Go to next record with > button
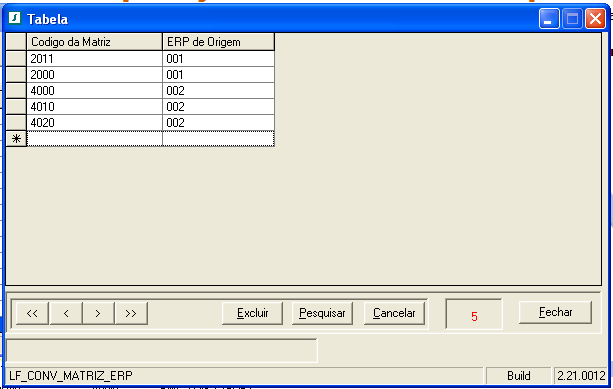Viewport: 613px width, 389px height. tap(98, 313)
